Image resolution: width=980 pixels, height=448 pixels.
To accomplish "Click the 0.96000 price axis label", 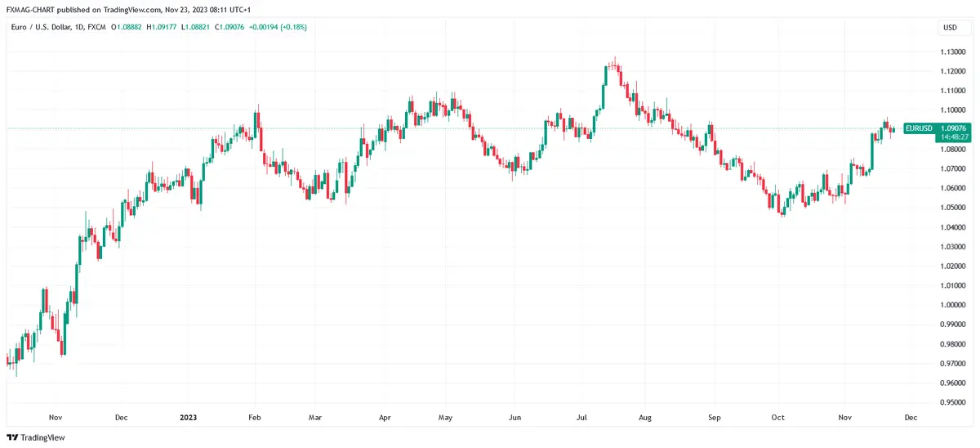I will (x=952, y=383).
